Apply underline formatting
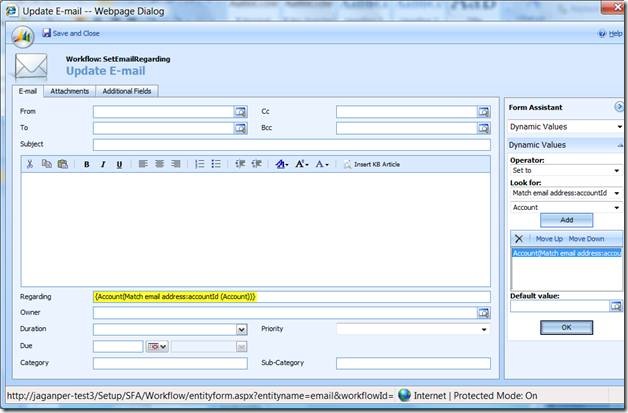Screen dimensions: 628x413 click(x=119, y=164)
